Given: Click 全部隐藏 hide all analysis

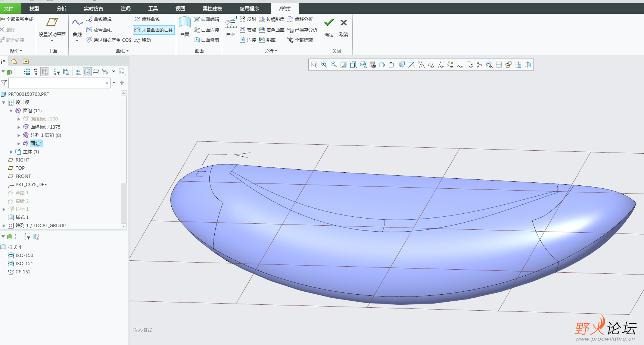Looking at the screenshot, I should (x=300, y=40).
